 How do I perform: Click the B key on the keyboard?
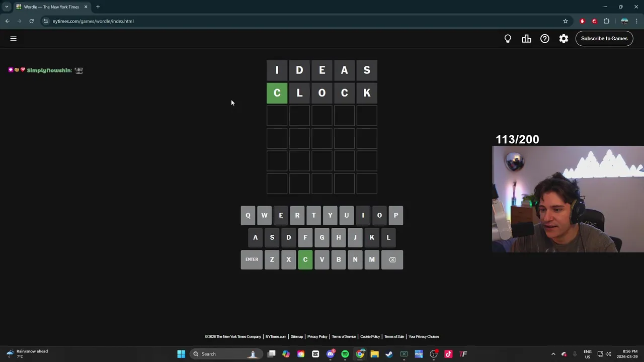[339, 259]
